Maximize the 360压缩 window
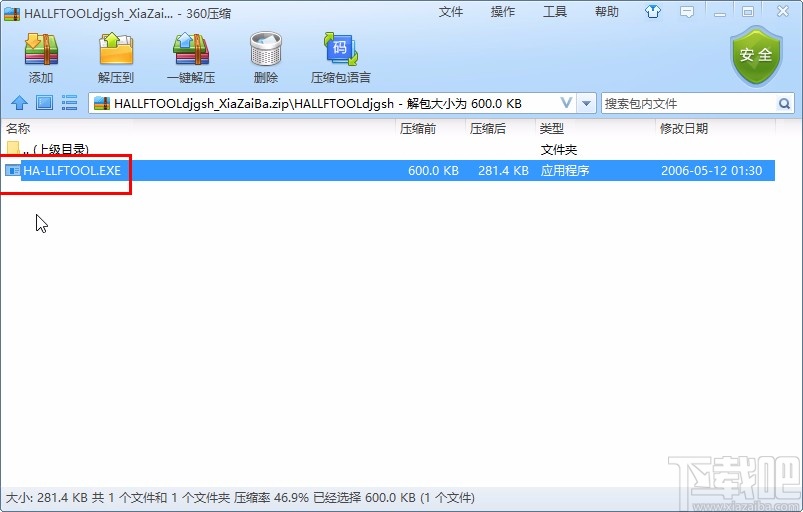Screen dimensions: 803x512 pos(748,12)
